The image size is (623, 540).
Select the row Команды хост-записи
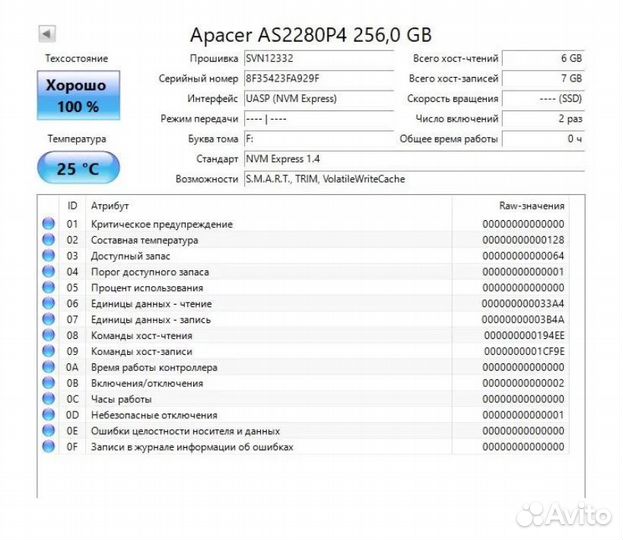pos(305,351)
